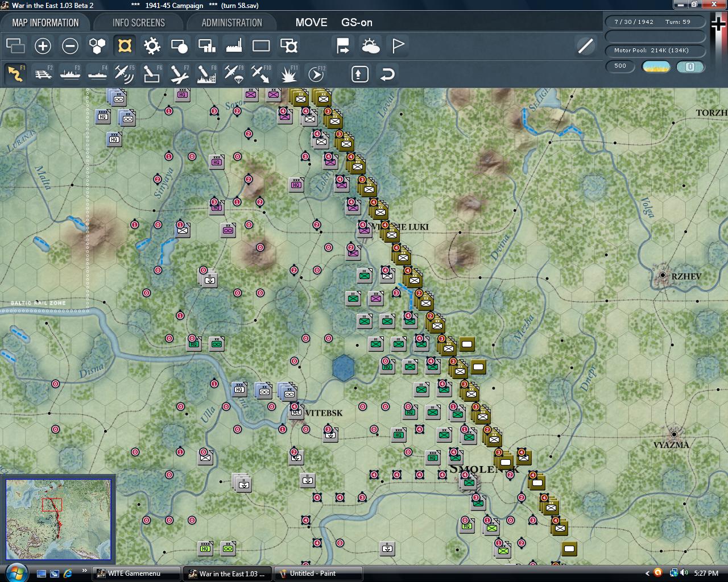Screen dimensions: 728x582
Task: Select F3 naval transport ship icon
Action: [x=70, y=74]
